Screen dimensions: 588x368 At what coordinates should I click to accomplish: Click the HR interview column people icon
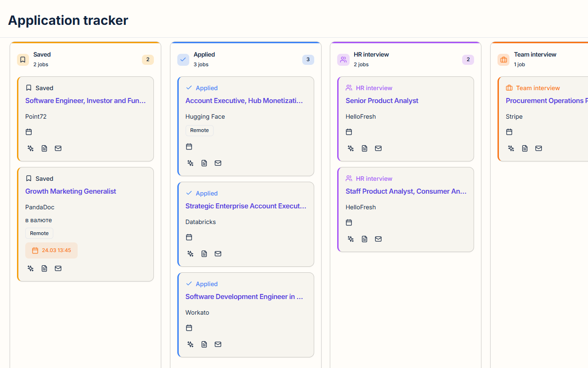(x=343, y=60)
